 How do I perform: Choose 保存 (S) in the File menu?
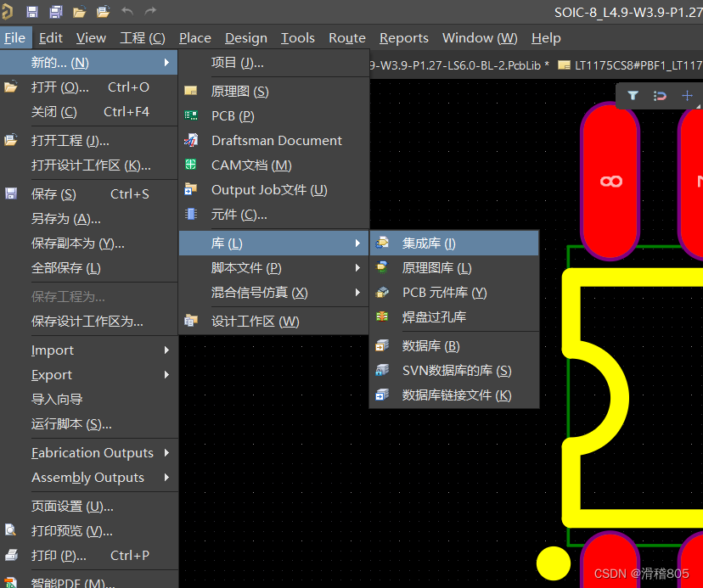[89, 194]
